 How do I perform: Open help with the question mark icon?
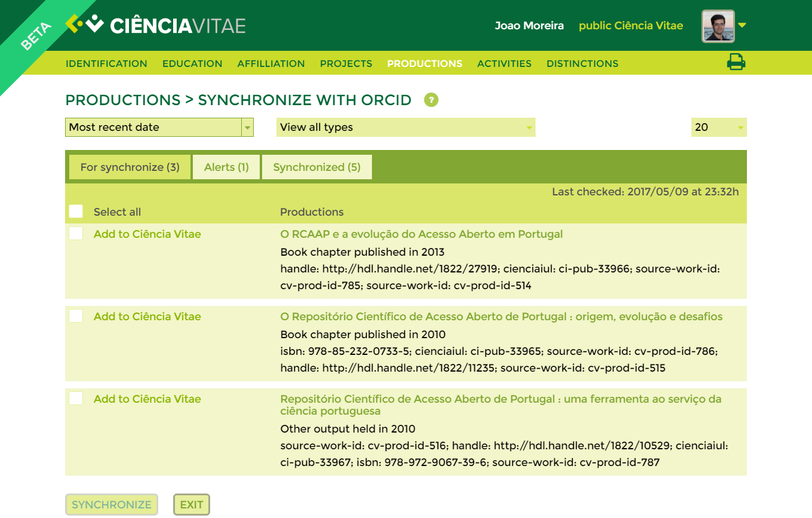[x=431, y=100]
